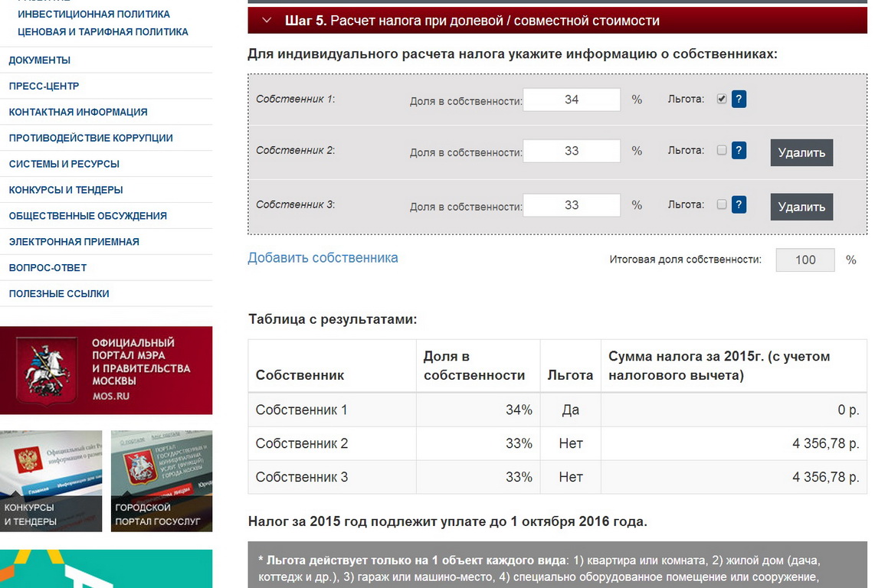Click help icon for Собственник 1 льгота
The image size is (875, 588).
tap(739, 99)
